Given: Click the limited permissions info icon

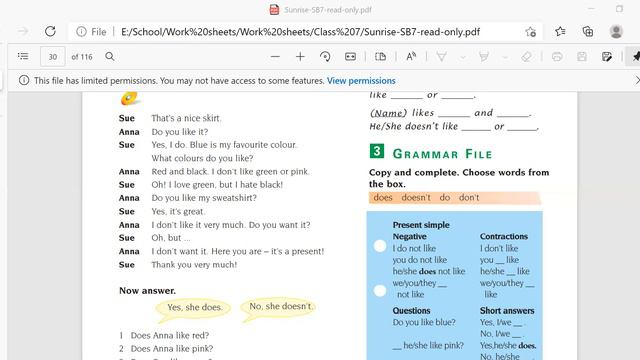Looking at the screenshot, I should click(x=24, y=80).
